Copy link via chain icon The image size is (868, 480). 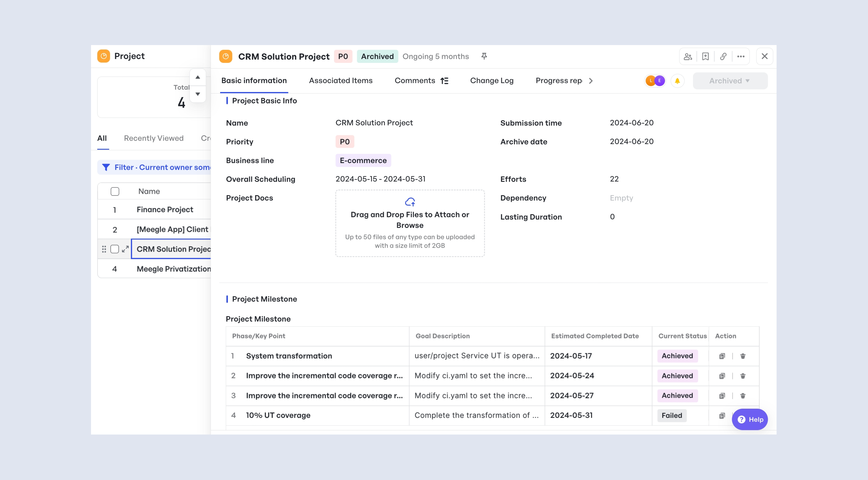723,57
